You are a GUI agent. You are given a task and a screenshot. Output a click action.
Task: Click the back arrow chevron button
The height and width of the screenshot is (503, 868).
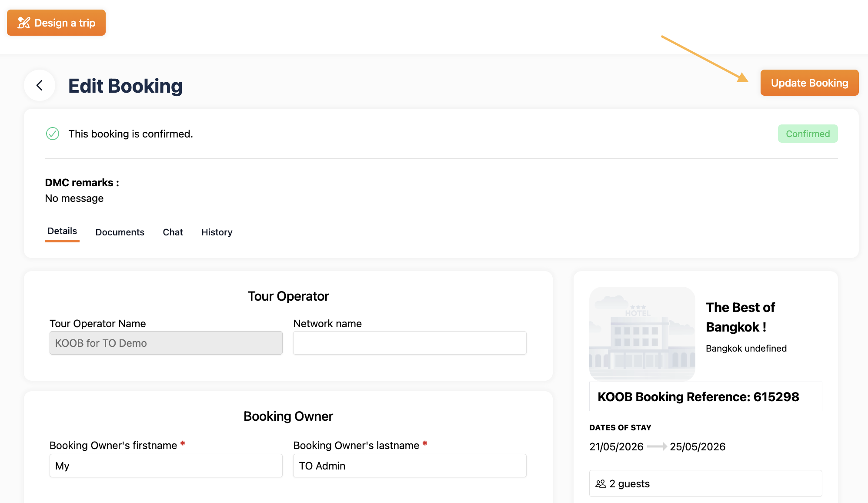tap(40, 85)
